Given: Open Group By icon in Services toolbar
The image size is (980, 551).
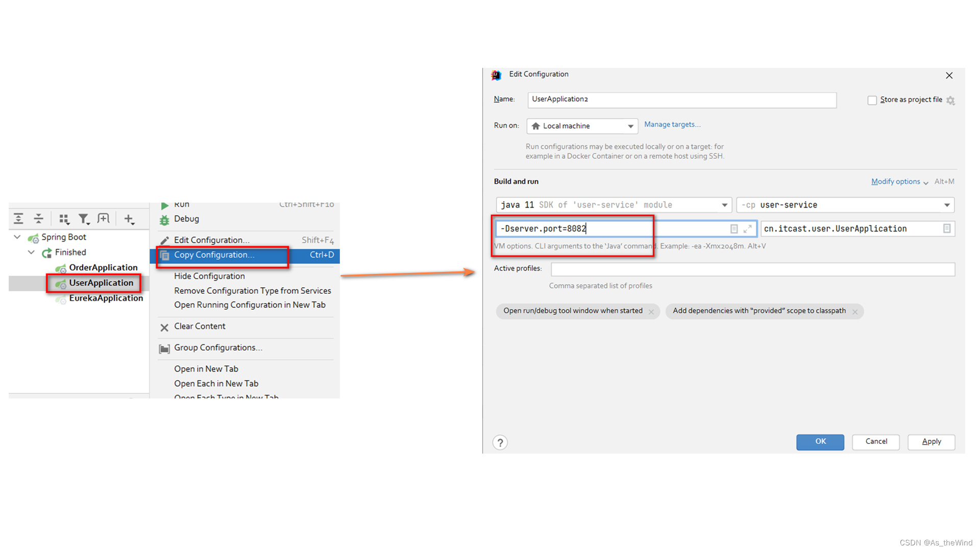Looking at the screenshot, I should pos(64,219).
